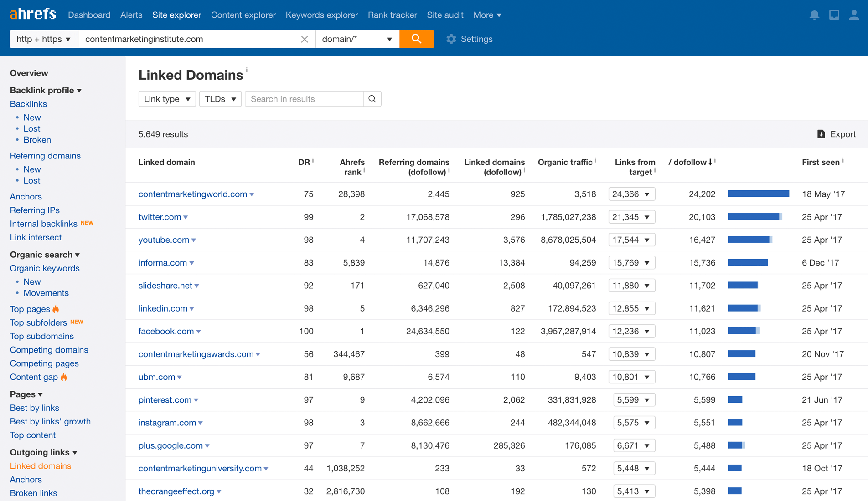Click the Export download icon
Image resolution: width=868 pixels, height=501 pixels.
(821, 134)
